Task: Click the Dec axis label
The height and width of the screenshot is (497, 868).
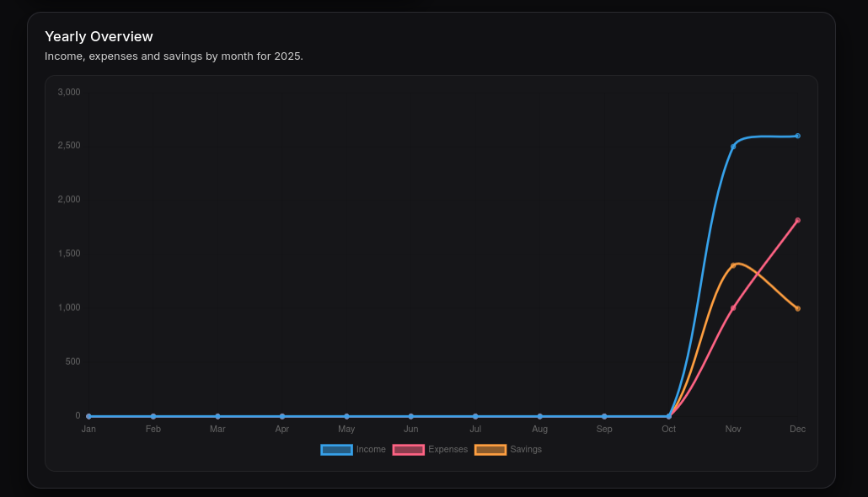Action: click(x=797, y=429)
